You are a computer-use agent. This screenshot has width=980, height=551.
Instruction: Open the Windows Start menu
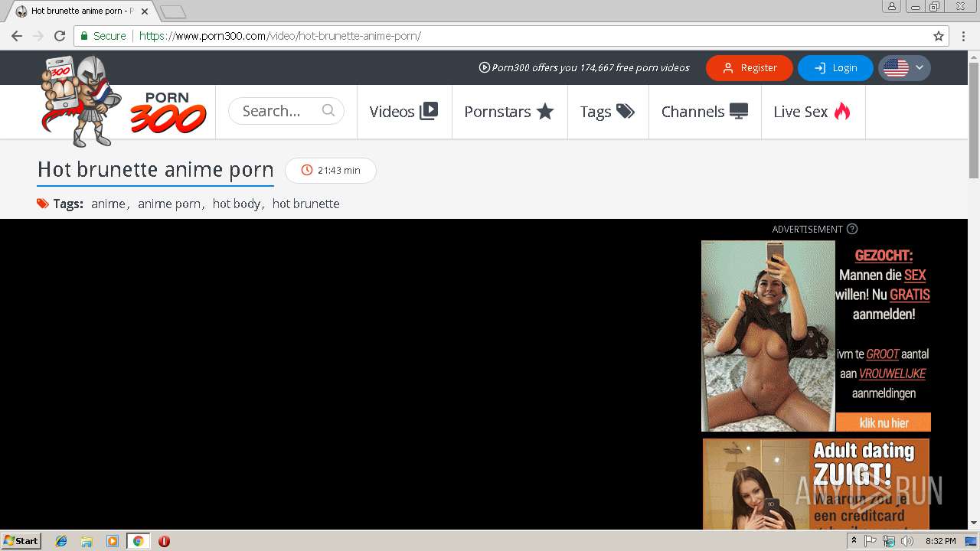click(21, 541)
